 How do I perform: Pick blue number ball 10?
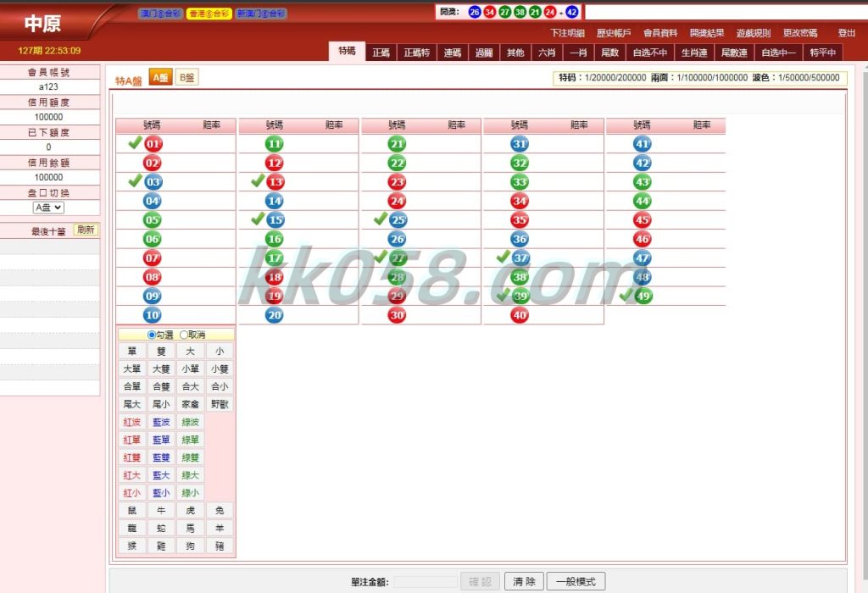point(153,315)
